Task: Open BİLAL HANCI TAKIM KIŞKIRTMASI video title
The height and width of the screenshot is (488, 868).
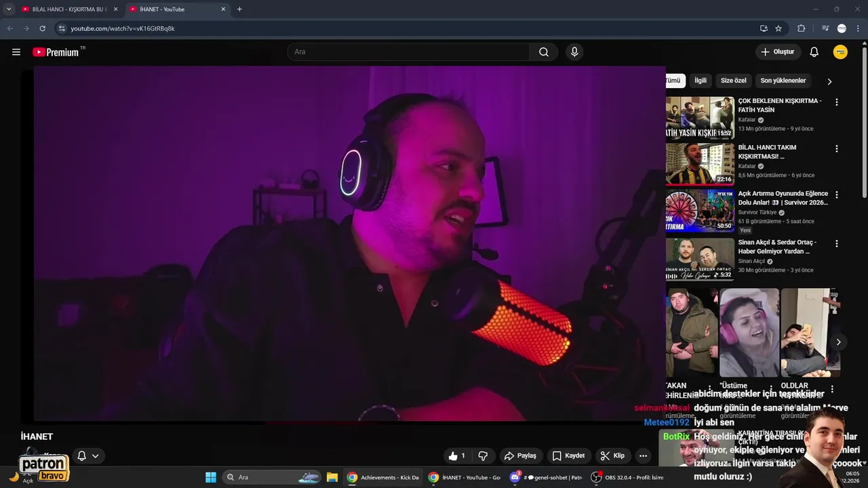Action: point(767,152)
